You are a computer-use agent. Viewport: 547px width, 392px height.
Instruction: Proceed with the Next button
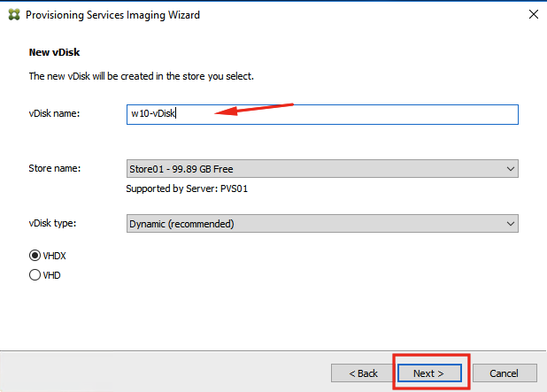(x=429, y=373)
